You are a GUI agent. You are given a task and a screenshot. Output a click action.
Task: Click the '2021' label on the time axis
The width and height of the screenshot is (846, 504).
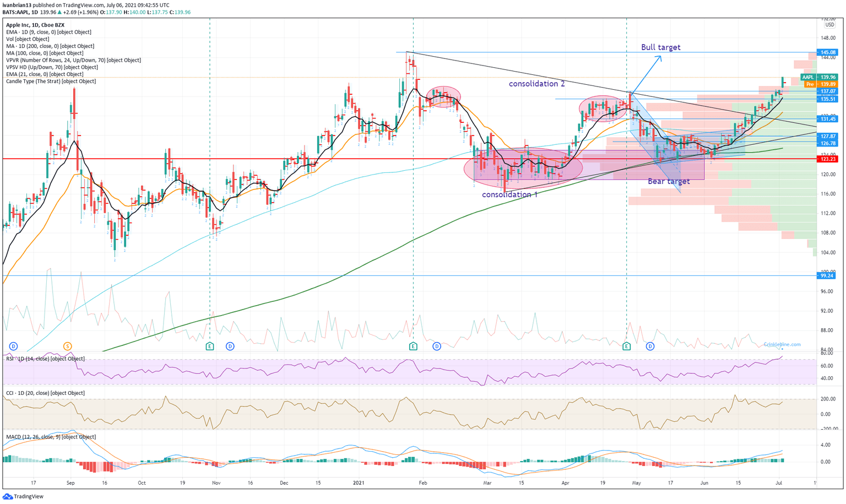pyautogui.click(x=359, y=483)
